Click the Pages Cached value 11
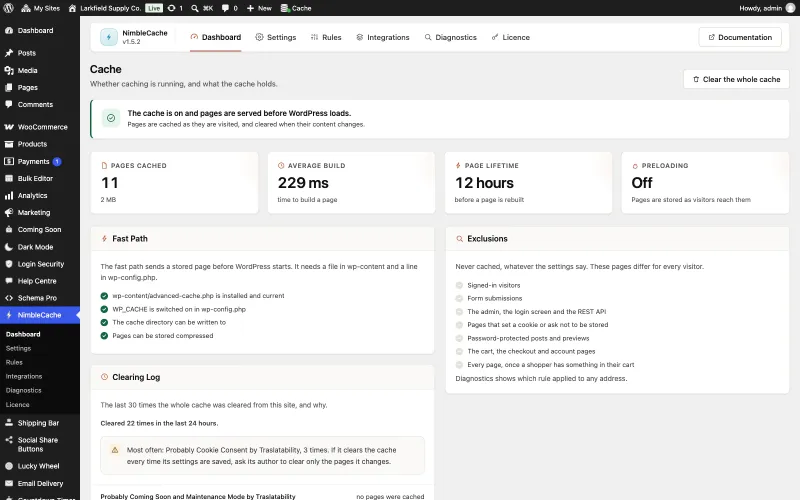 coord(110,183)
